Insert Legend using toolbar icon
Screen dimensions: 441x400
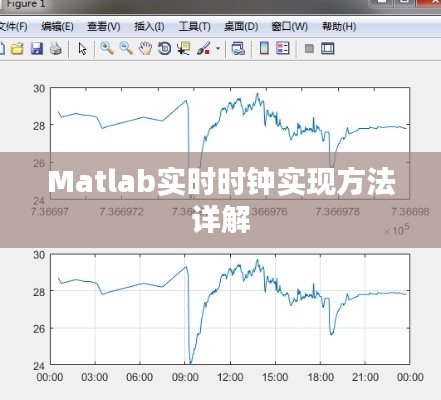click(x=283, y=49)
